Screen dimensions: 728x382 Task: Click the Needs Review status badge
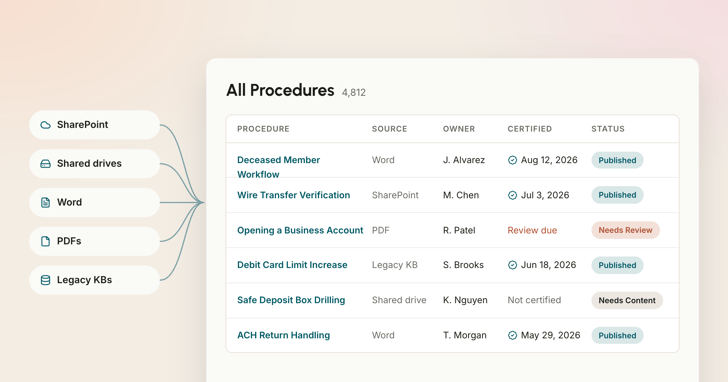tap(625, 230)
